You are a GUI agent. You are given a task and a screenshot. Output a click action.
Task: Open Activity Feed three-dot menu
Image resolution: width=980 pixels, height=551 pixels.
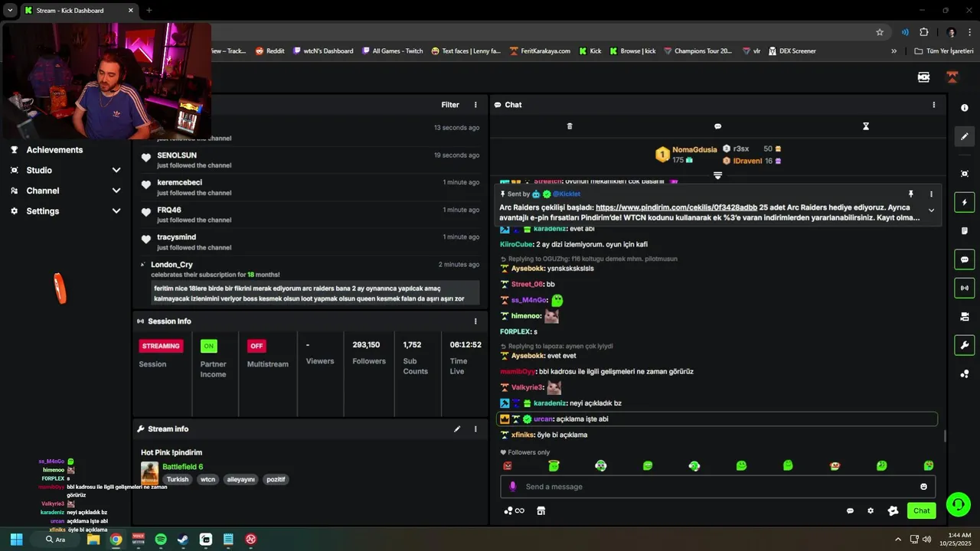(x=475, y=105)
